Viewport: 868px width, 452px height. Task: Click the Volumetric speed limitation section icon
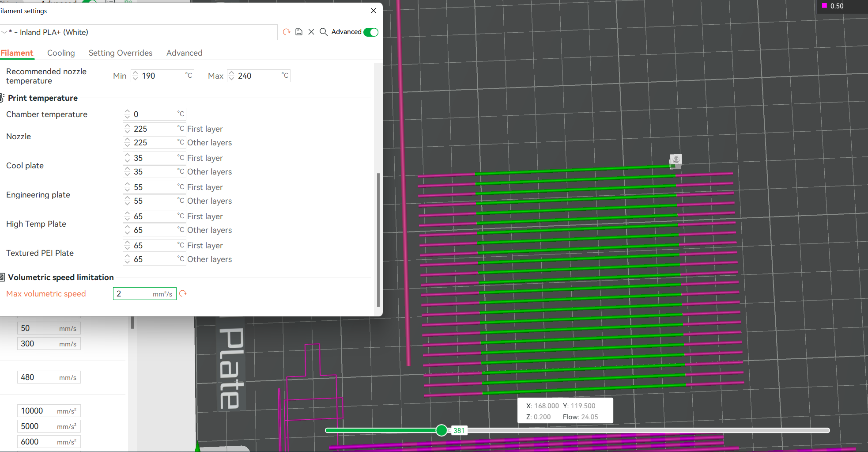pos(3,277)
